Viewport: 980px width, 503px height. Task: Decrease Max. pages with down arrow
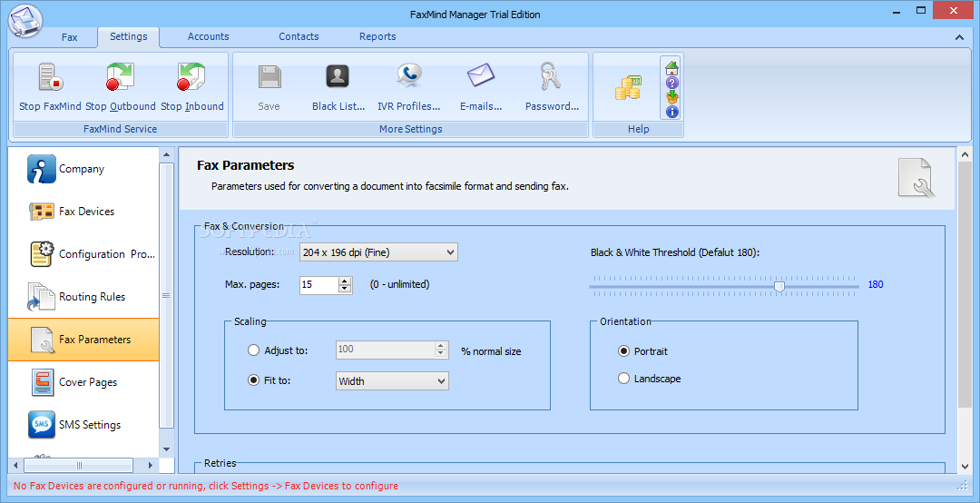pyautogui.click(x=345, y=289)
